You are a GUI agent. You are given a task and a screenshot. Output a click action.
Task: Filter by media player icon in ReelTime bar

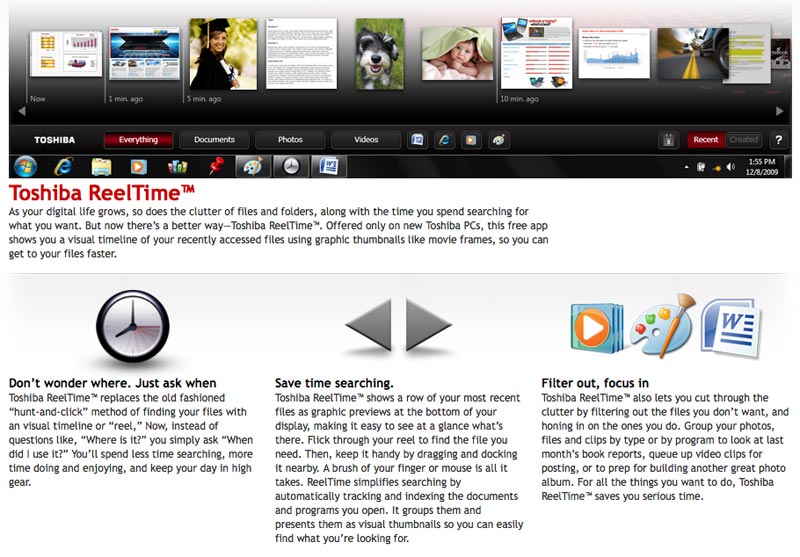[469, 140]
